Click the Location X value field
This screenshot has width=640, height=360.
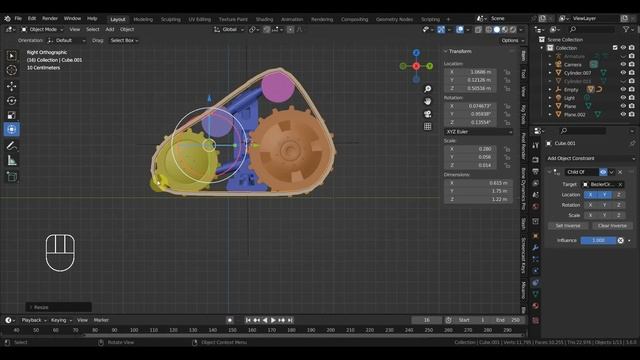pyautogui.click(x=470, y=72)
